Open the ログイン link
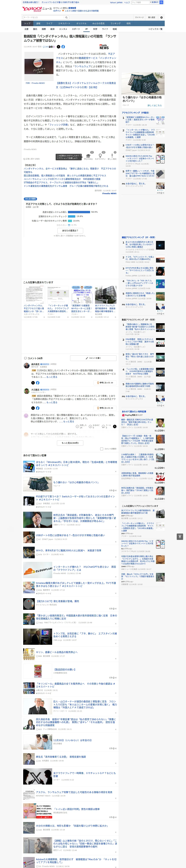The image size is (186, 868). click(57, 11)
